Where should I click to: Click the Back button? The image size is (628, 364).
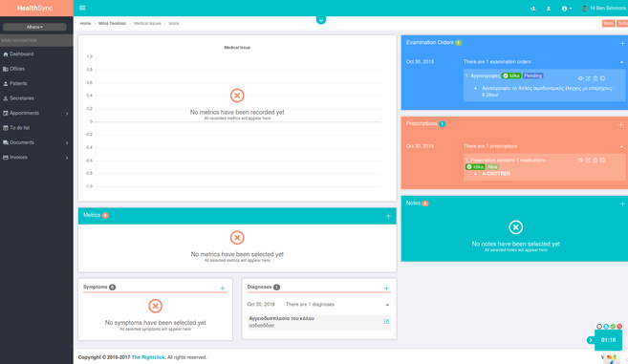(x=608, y=23)
